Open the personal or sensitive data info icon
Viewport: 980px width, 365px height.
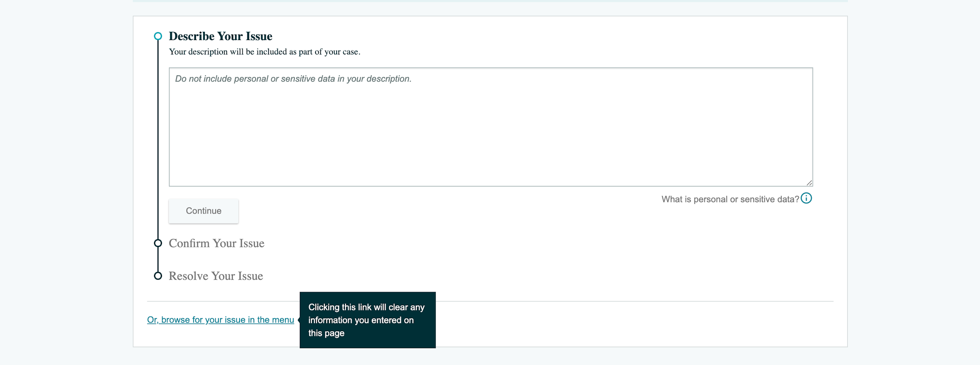coord(806,198)
